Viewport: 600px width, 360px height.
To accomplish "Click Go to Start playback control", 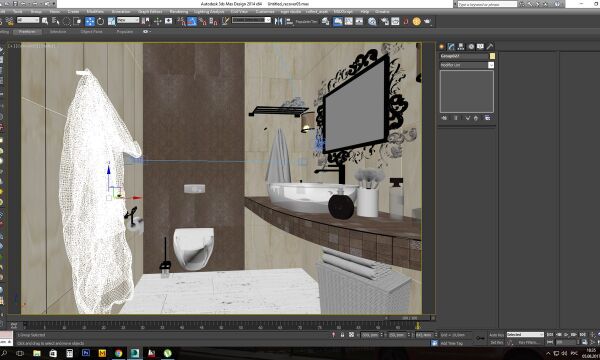I will pyautogui.click(x=549, y=335).
